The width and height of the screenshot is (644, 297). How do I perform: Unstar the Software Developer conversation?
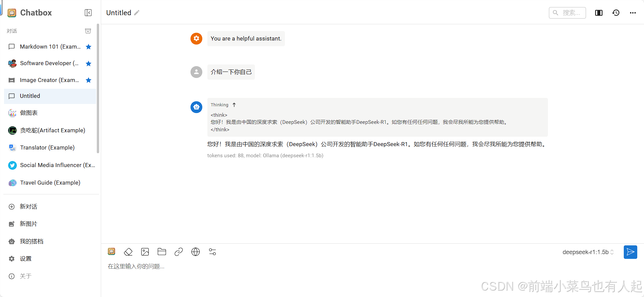89,63
